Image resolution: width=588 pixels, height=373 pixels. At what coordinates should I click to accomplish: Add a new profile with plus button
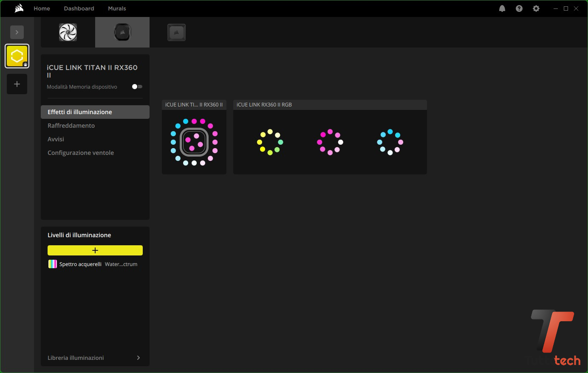tap(17, 84)
